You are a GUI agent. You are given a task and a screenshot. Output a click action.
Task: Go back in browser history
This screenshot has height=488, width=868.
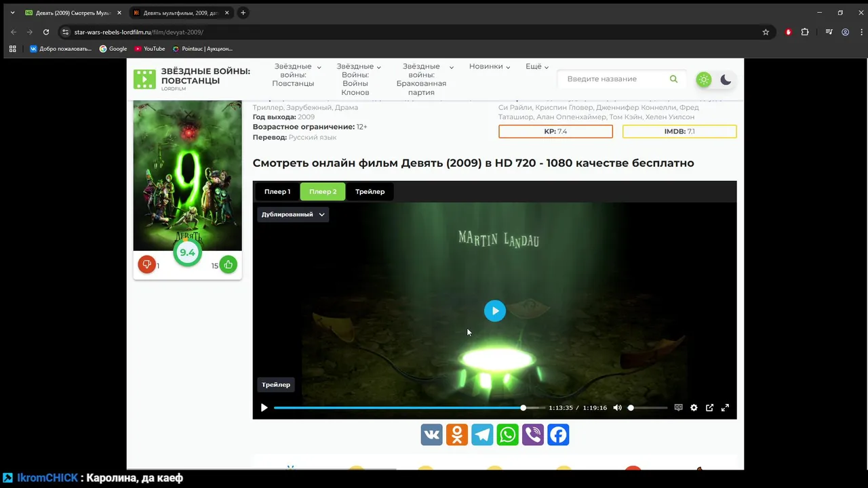click(x=14, y=32)
